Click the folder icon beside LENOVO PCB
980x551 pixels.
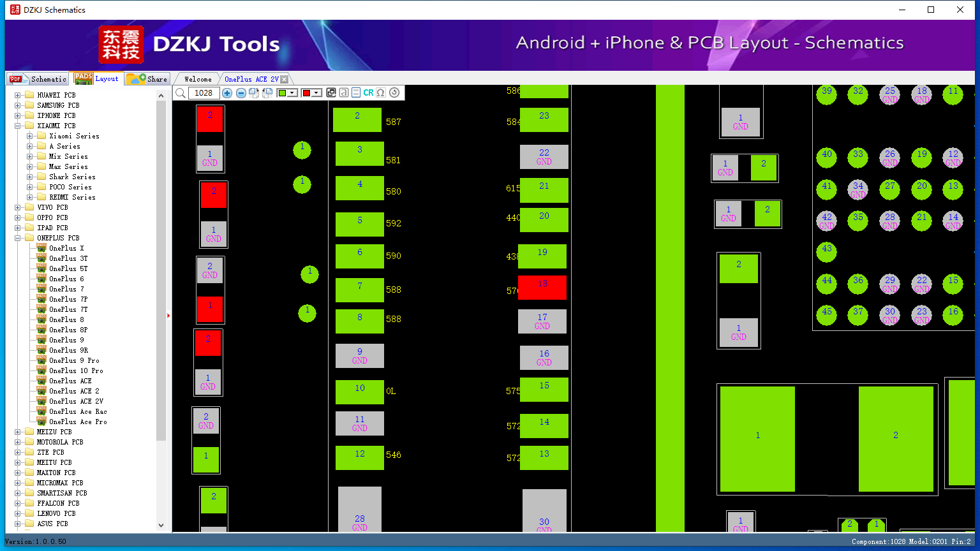coord(29,513)
